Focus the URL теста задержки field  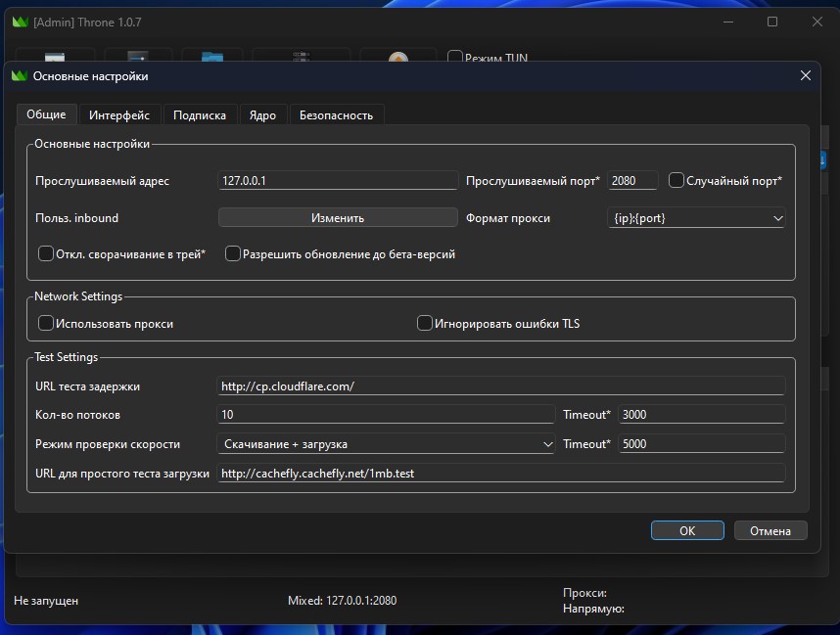pos(500,386)
